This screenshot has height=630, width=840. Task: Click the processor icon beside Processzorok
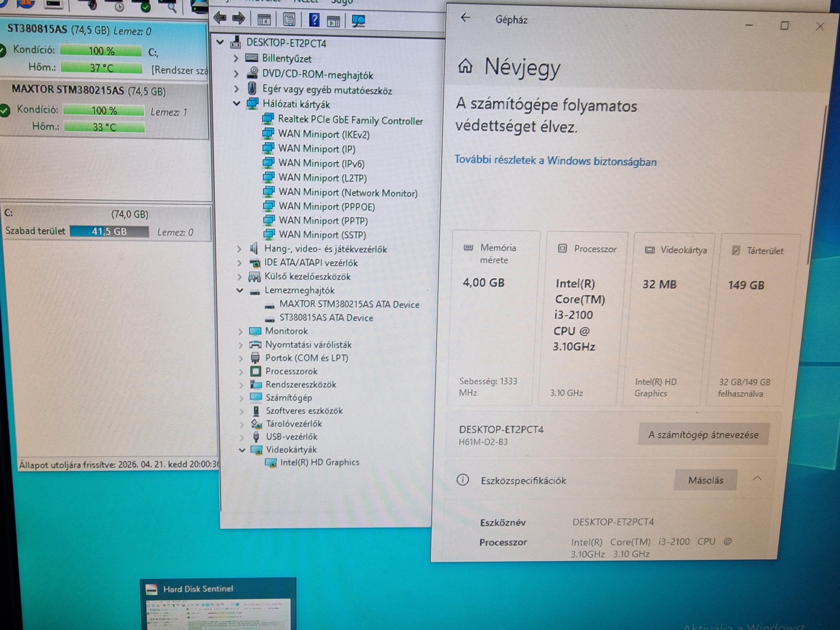coord(256,371)
